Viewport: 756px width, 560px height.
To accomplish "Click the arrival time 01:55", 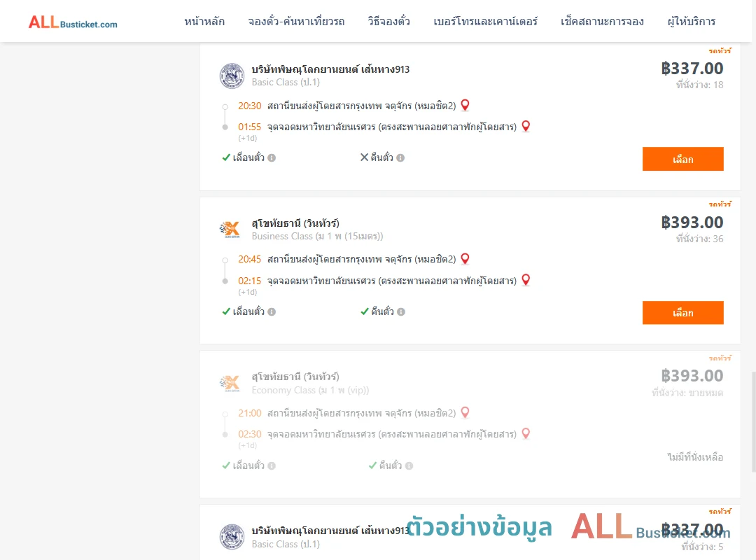I will coord(249,127).
